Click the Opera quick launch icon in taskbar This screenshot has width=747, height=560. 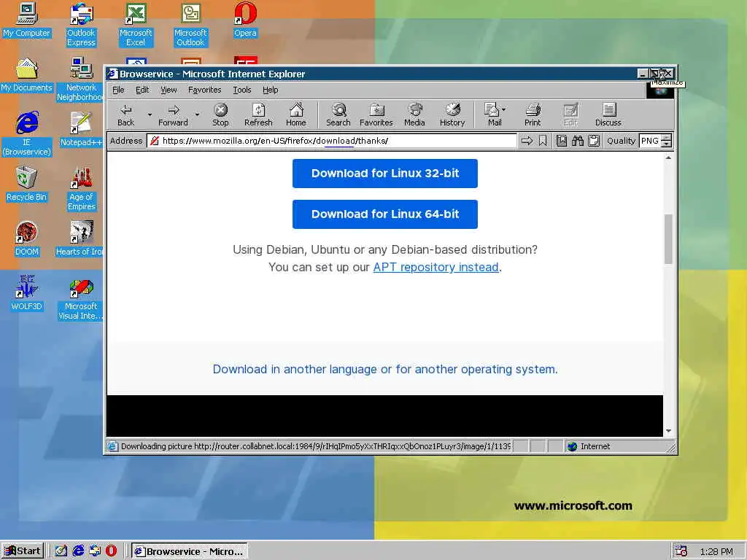(111, 551)
